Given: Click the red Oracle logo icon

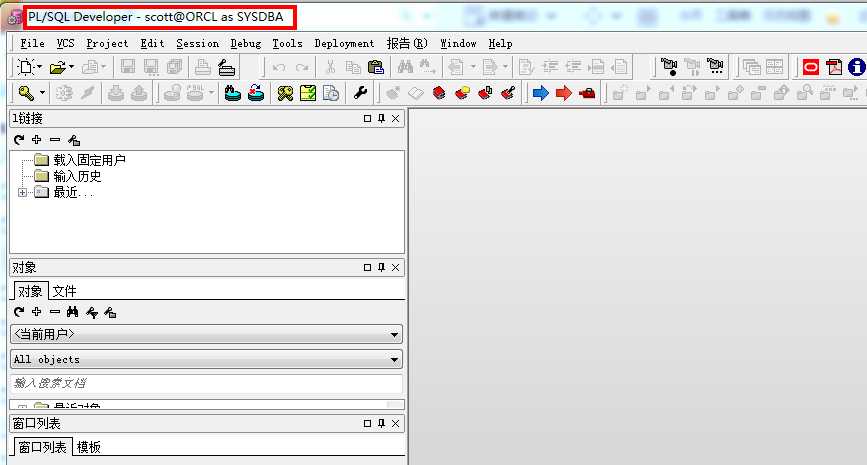Looking at the screenshot, I should click(811, 67).
